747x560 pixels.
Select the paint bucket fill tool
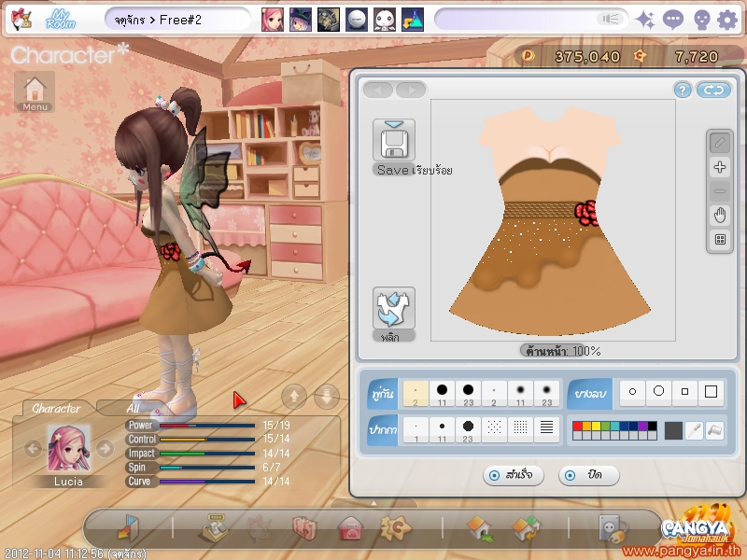(x=714, y=430)
